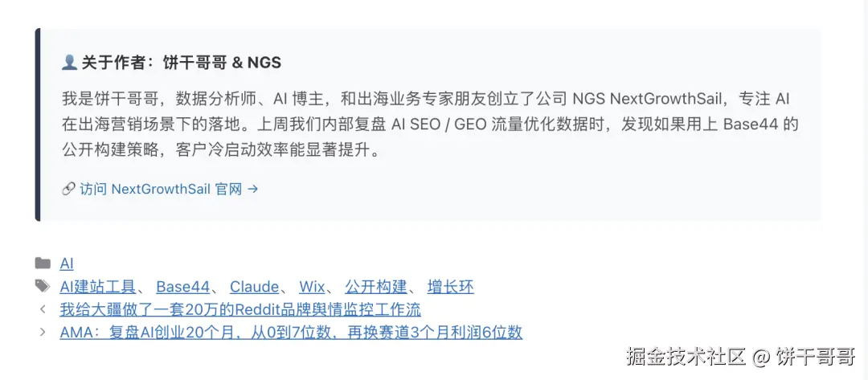The height and width of the screenshot is (380, 868).
Task: Open previous post about Reddit品牌舆情监控工作流
Action: coord(240,309)
